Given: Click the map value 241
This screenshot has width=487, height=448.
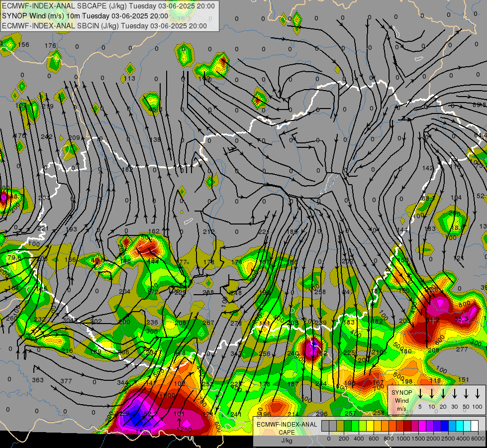Looking at the screenshot, I should pyautogui.click(x=236, y=414).
